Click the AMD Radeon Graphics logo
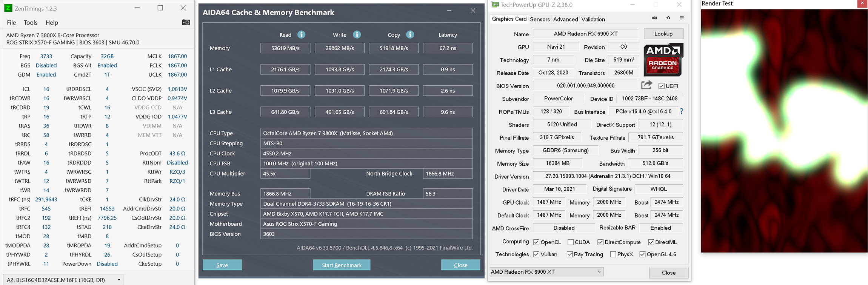 [663, 60]
